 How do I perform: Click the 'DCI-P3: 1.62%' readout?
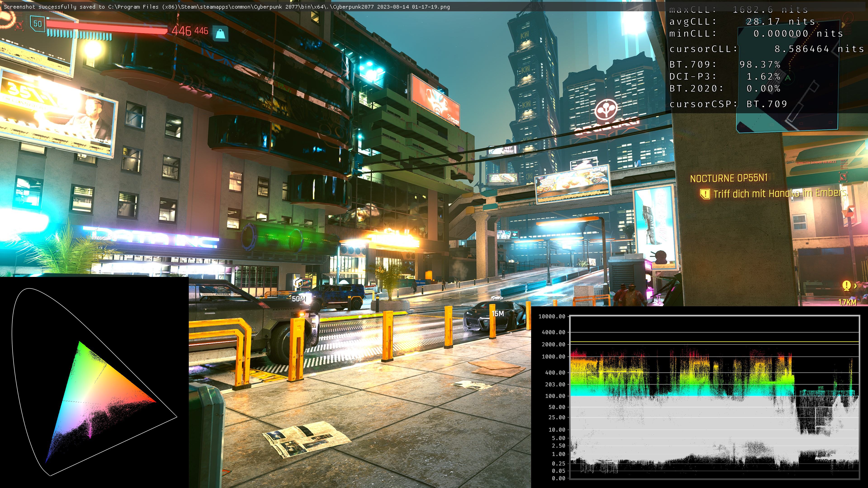coord(725,76)
